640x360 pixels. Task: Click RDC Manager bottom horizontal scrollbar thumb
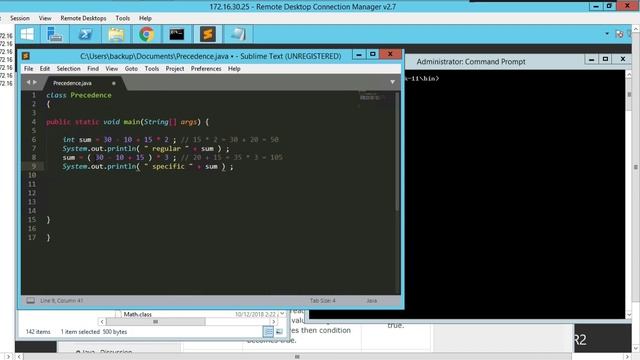tap(297, 356)
